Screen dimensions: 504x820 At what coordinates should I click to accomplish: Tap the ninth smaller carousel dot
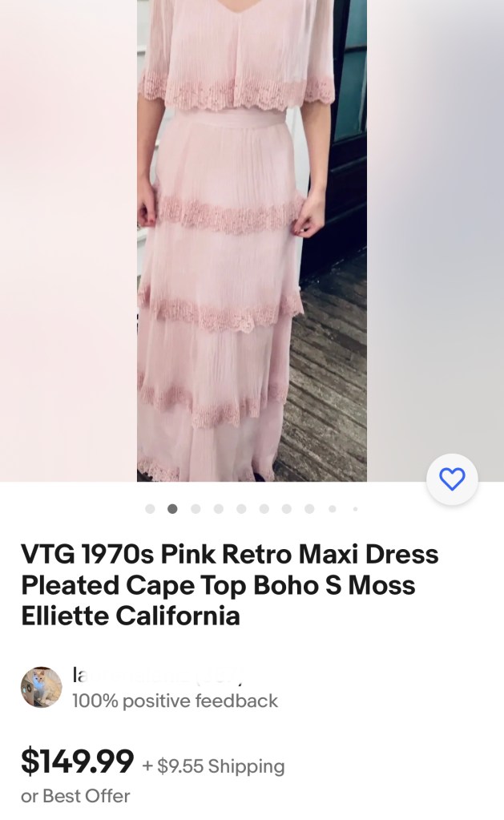(332, 509)
